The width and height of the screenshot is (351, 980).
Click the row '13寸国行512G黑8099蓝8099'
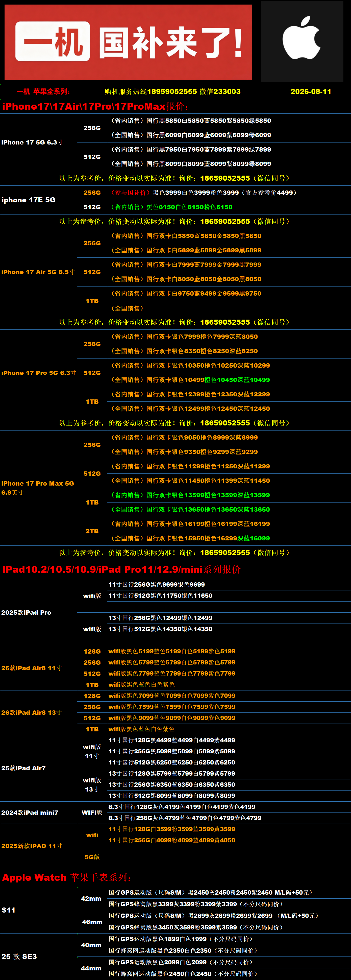[x=229, y=796]
